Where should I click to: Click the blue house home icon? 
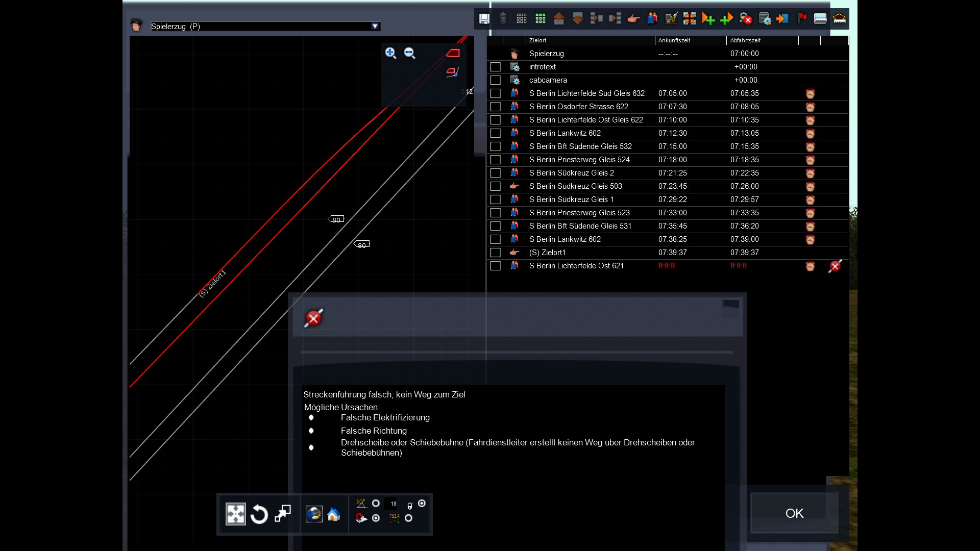tap(334, 514)
